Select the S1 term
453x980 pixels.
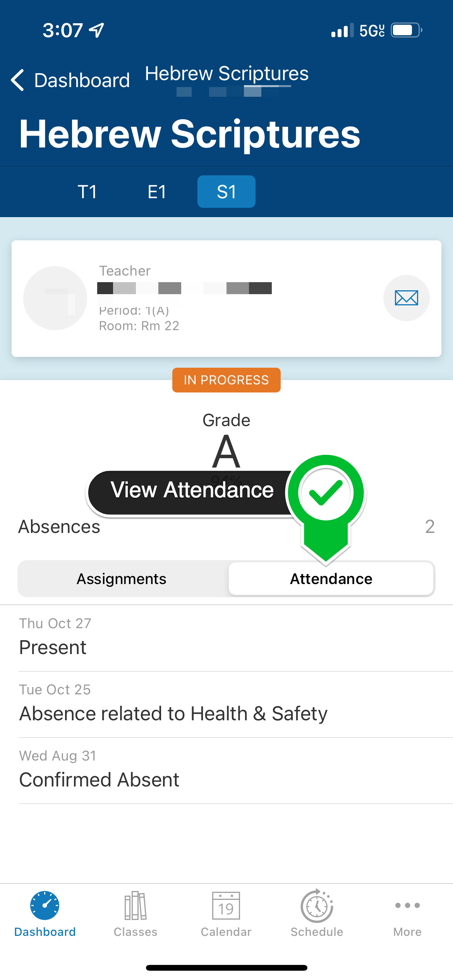[226, 192]
